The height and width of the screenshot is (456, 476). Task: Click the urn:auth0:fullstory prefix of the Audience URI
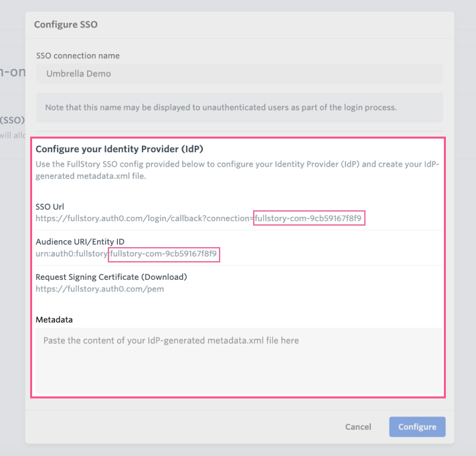tap(71, 254)
